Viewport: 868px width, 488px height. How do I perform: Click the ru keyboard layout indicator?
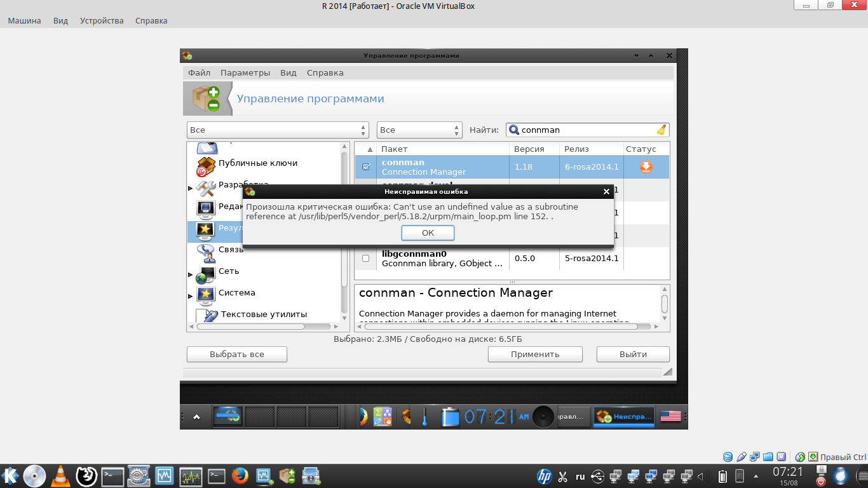[x=580, y=476]
